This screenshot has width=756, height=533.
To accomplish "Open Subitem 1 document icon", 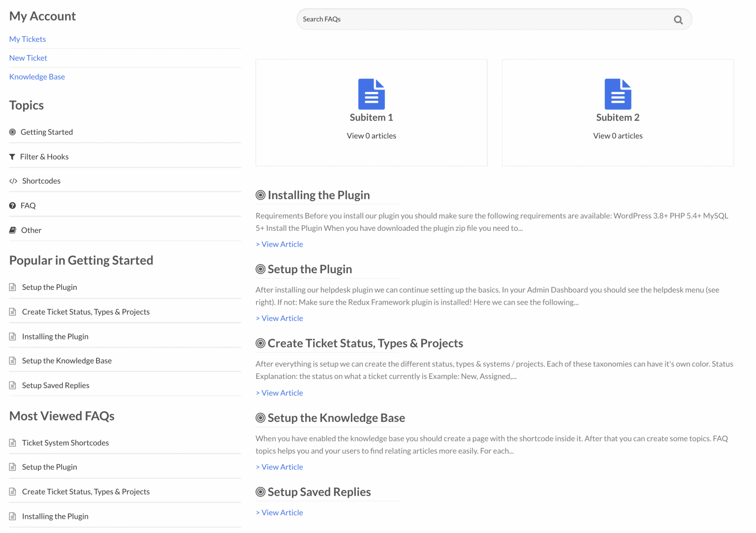I will 371,94.
